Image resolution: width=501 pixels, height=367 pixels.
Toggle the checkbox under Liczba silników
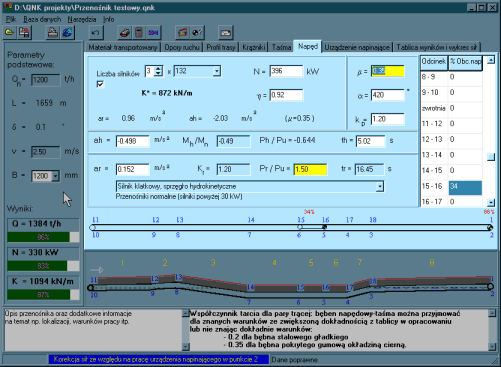pos(100,84)
